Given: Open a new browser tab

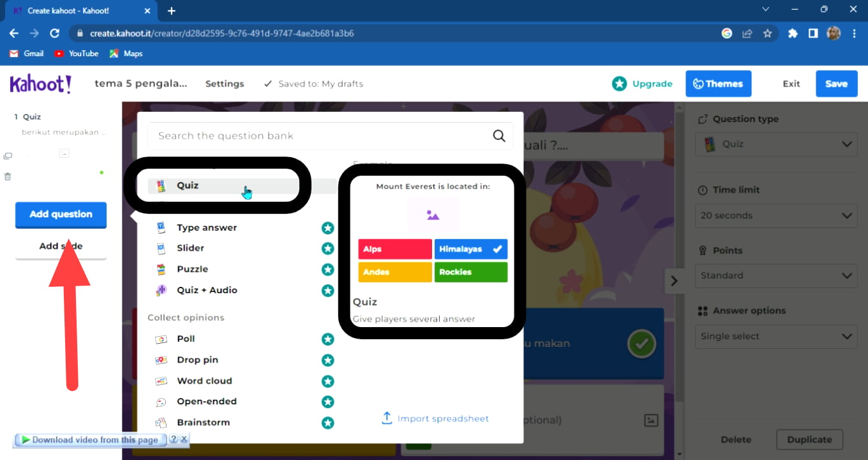Looking at the screenshot, I should pos(171,11).
